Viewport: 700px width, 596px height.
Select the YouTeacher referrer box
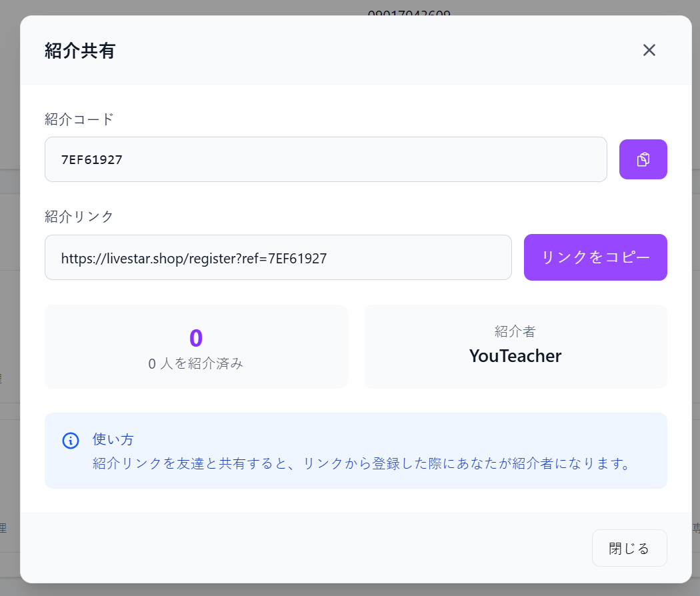pos(515,346)
